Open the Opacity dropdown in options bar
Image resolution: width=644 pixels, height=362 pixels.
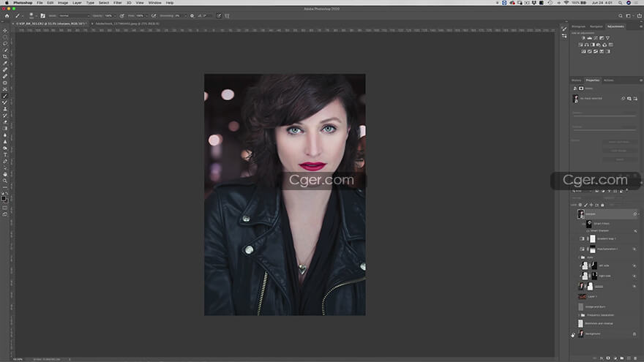[x=115, y=15]
